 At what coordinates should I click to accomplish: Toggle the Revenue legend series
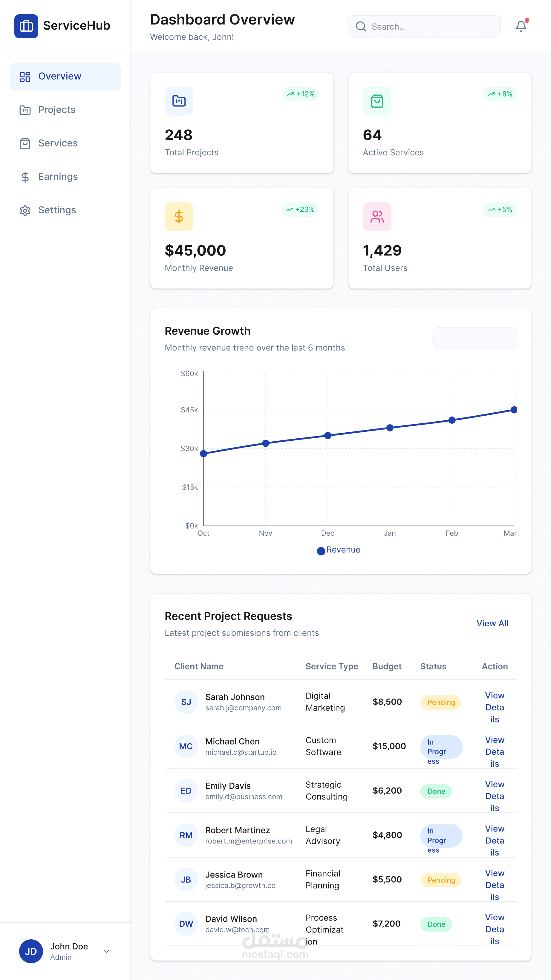click(339, 550)
